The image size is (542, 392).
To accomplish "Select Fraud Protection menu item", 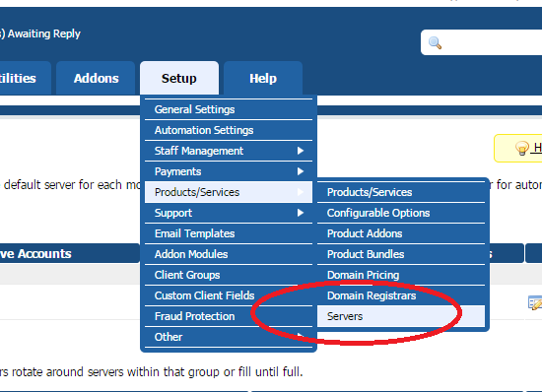I will 229,317.
